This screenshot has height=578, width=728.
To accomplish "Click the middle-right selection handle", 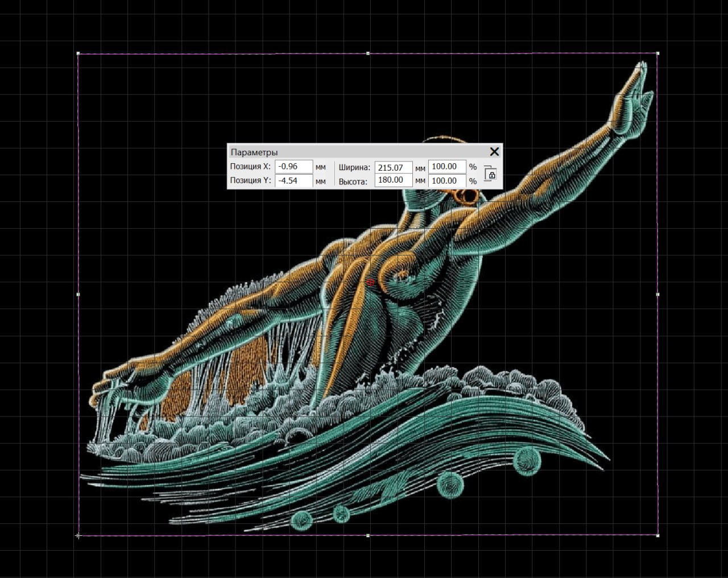I will click(x=658, y=294).
